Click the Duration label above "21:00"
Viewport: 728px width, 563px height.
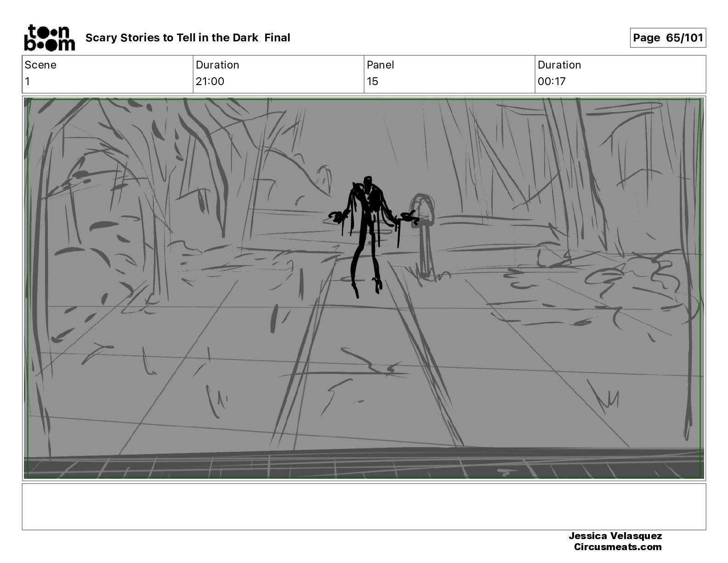click(217, 65)
